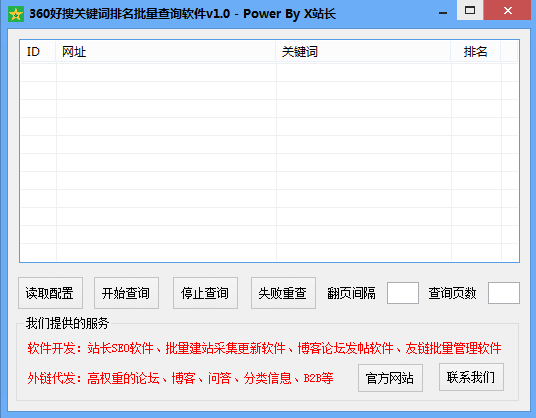The image size is (536, 418).
Task: Select the ID column header
Action: tap(38, 52)
